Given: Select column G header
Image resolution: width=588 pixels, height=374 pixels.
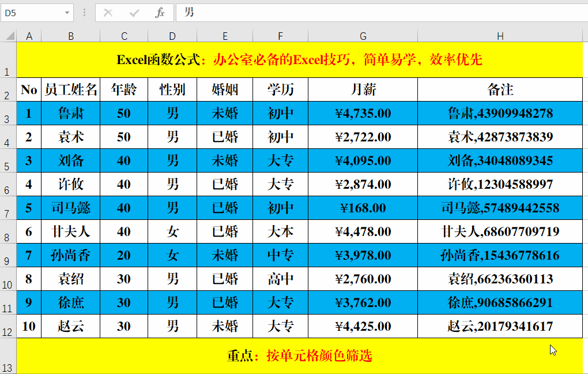Looking at the screenshot, I should [x=363, y=36].
